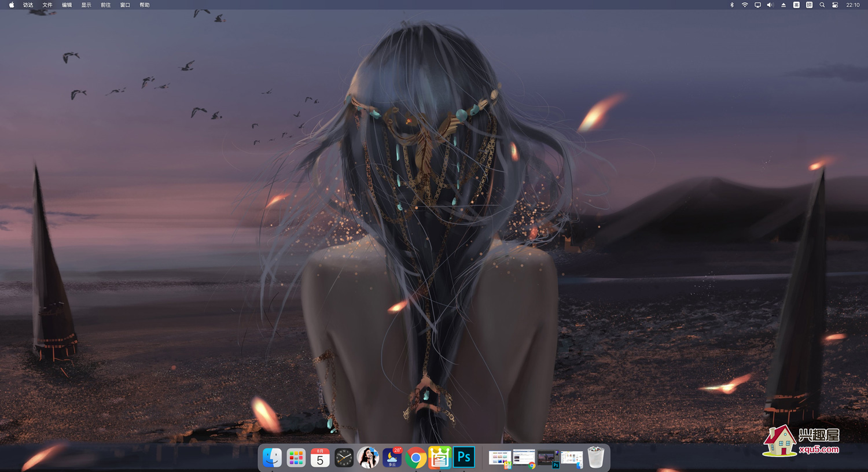Launch Google Chrome from the Dock
This screenshot has height=472, width=868.
pos(416,458)
